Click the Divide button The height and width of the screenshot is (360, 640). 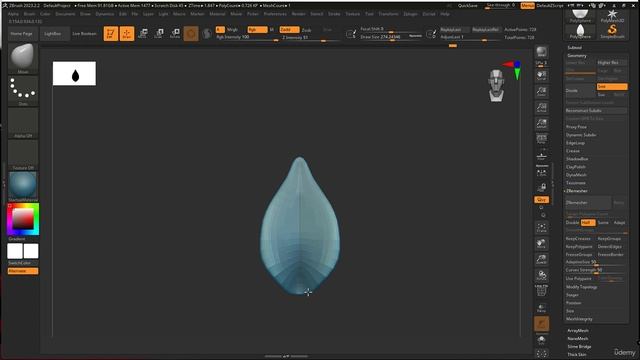(x=580, y=91)
